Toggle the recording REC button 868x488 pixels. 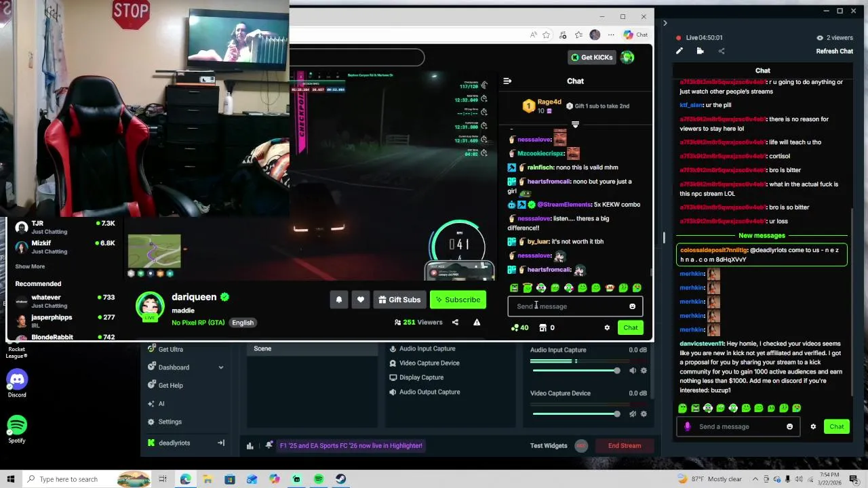580,445
